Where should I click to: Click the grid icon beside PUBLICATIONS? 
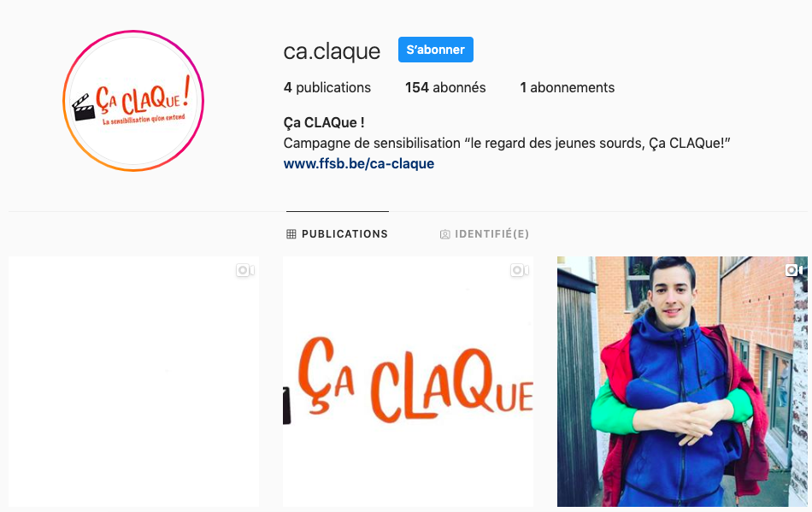tap(291, 234)
